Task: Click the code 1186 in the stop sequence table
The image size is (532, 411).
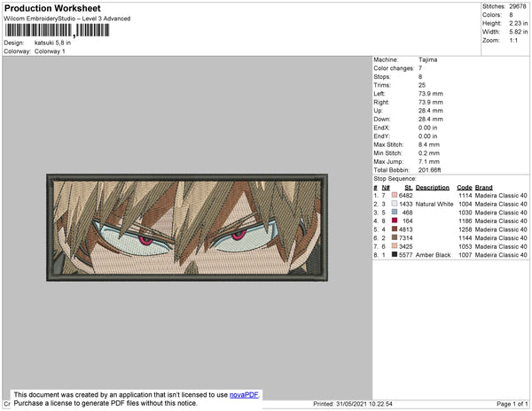Action: [x=465, y=221]
